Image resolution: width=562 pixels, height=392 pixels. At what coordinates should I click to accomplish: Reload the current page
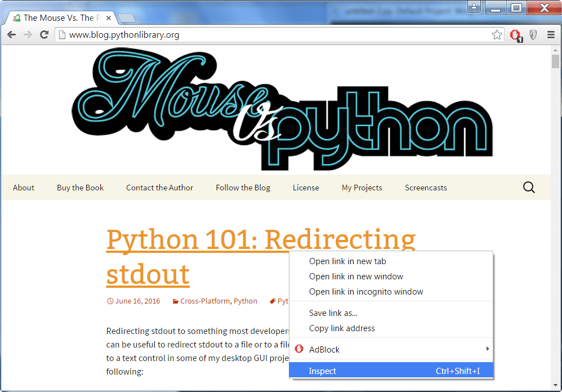click(x=44, y=34)
